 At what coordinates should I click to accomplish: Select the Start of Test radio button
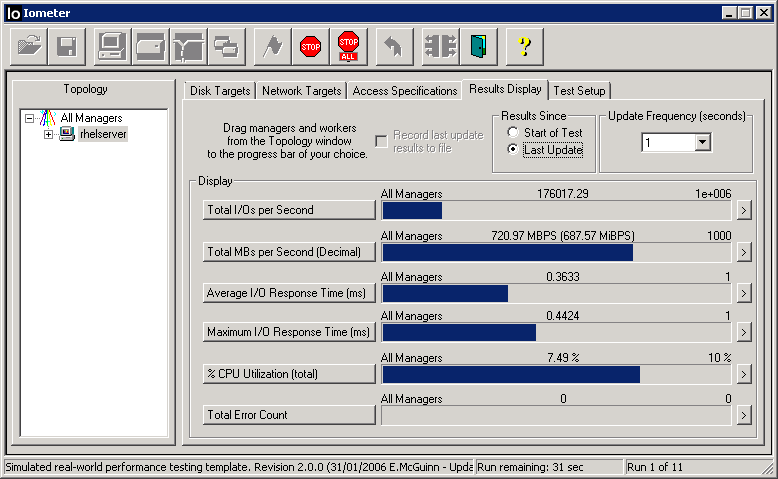(x=513, y=132)
